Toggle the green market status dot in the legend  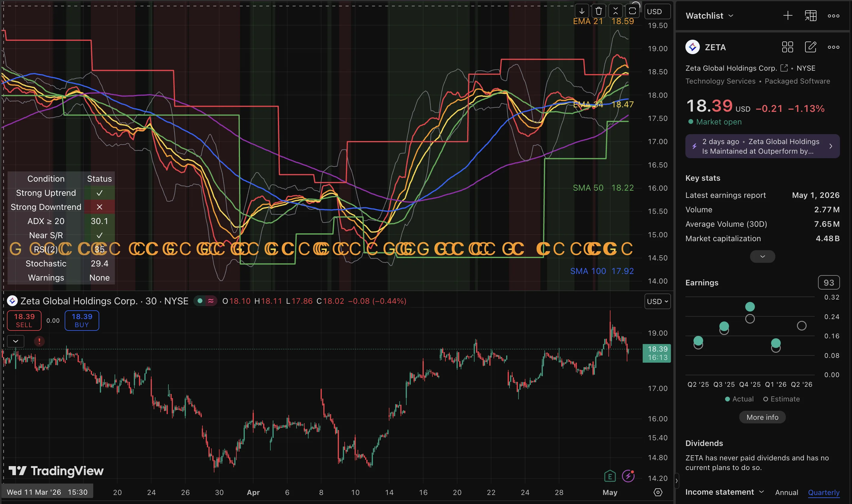pyautogui.click(x=200, y=301)
